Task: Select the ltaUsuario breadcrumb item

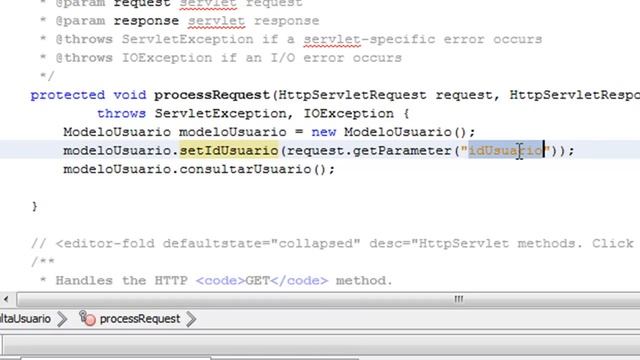Action: (25, 319)
